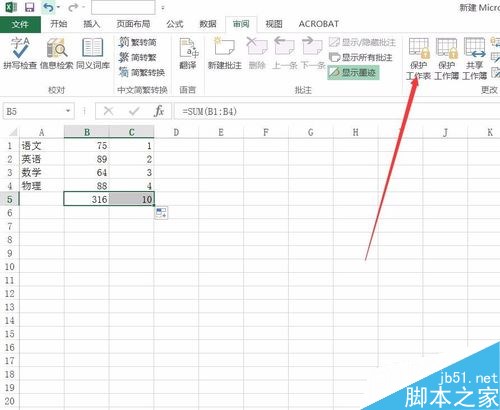The height and width of the screenshot is (410, 500).
Task: Toggle 显示所有批注 show all comments
Action: click(360, 57)
